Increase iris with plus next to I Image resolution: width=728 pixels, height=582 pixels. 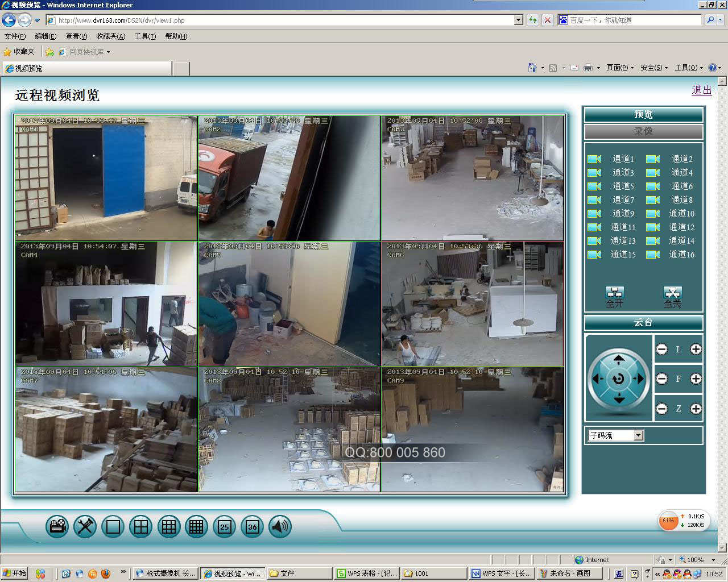(696, 350)
